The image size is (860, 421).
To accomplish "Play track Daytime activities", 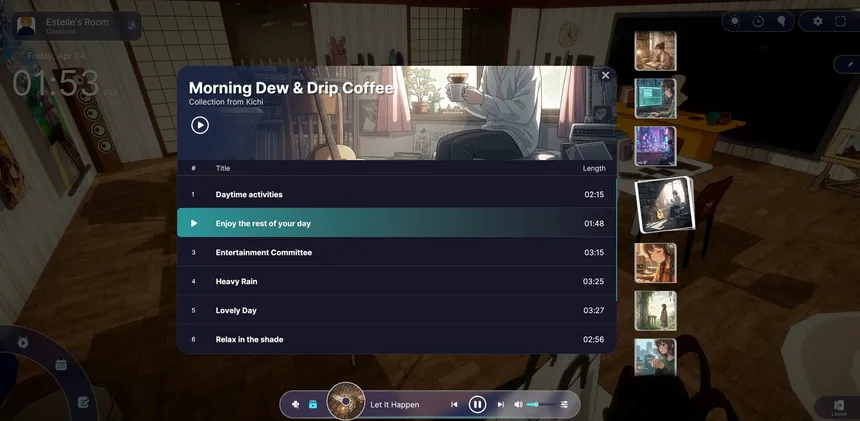I will [x=397, y=195].
